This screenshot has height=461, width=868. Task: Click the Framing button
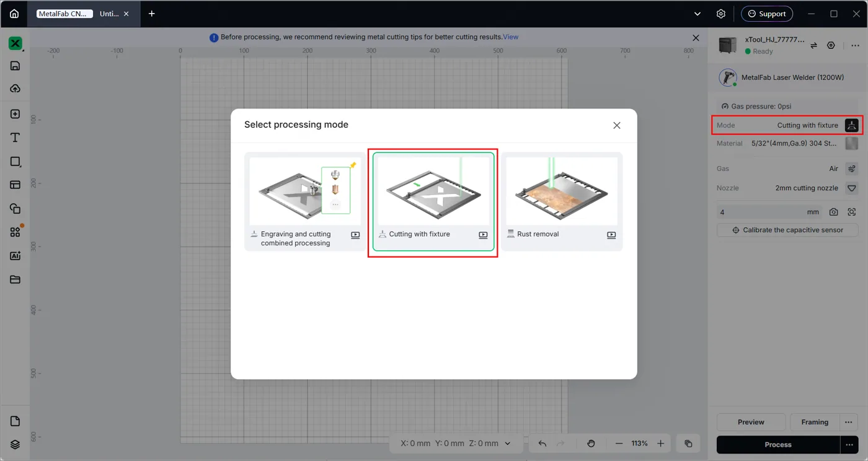[x=815, y=422]
